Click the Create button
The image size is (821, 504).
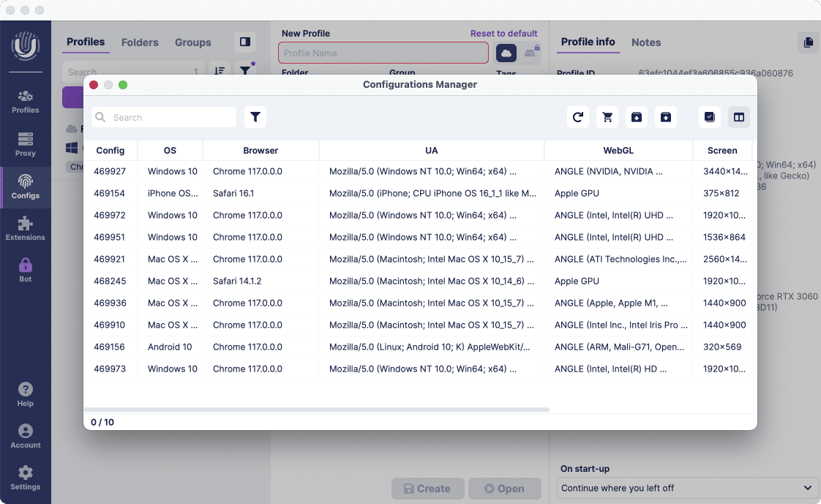click(428, 489)
